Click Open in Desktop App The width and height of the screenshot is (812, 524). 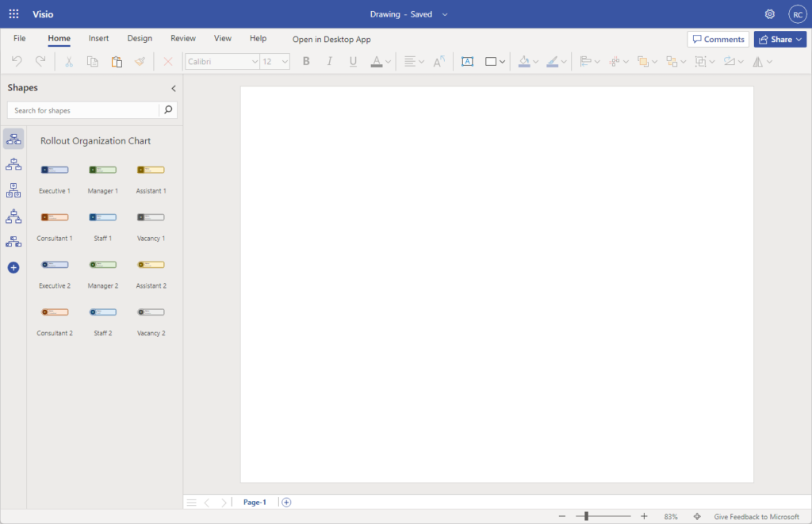(x=331, y=40)
